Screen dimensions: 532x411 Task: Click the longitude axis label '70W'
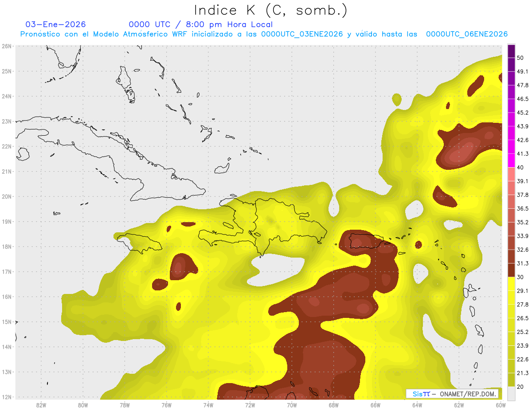(x=292, y=405)
